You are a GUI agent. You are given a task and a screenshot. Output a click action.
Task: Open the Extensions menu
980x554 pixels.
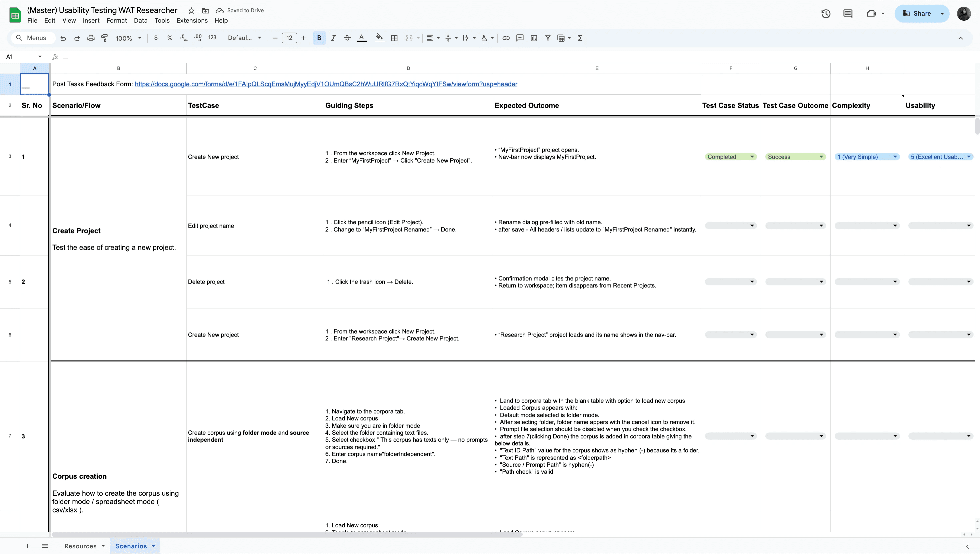click(x=192, y=21)
